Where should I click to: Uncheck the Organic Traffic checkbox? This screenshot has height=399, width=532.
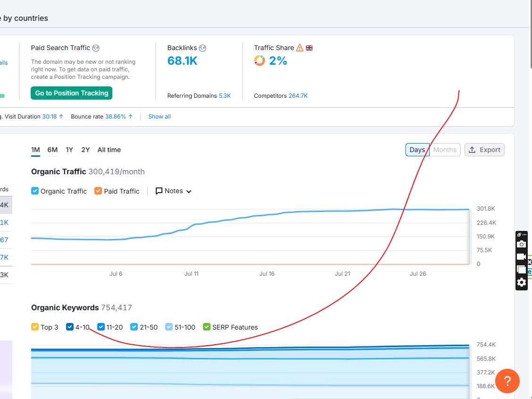point(35,191)
